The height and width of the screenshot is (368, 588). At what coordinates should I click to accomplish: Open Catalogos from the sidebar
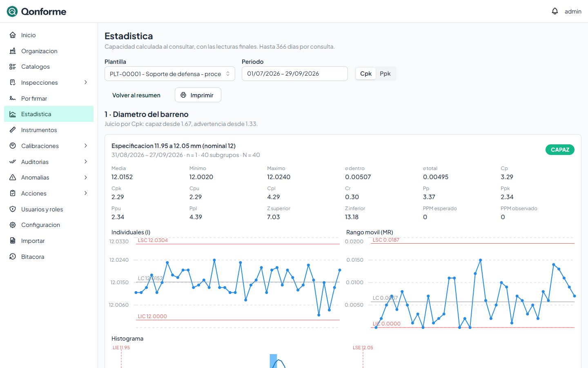pos(49,67)
